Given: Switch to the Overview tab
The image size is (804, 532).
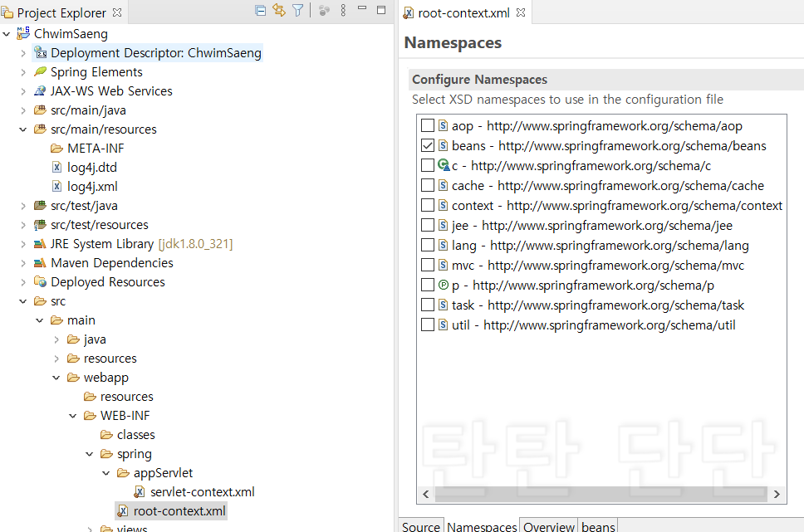Looking at the screenshot, I should (x=549, y=526).
